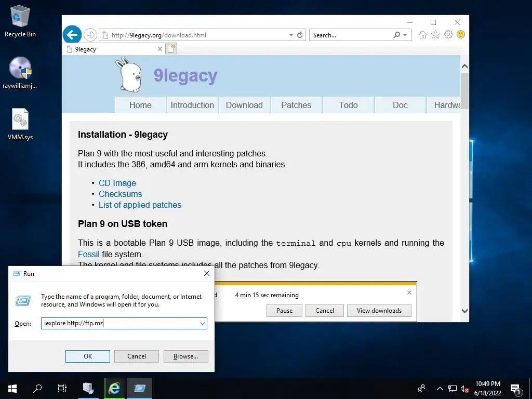The height and width of the screenshot is (399, 532).
Task: Click the taskbar clock showing 10:49 PM
Action: [487, 389]
